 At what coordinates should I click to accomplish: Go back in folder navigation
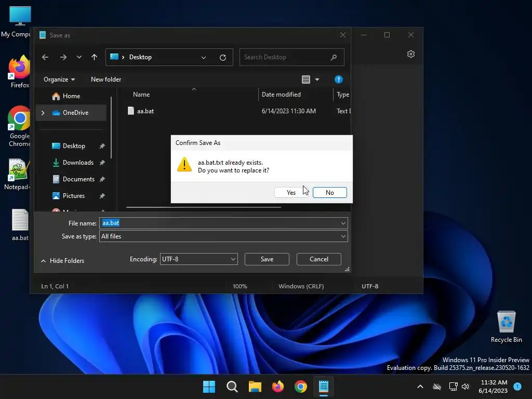(x=45, y=57)
